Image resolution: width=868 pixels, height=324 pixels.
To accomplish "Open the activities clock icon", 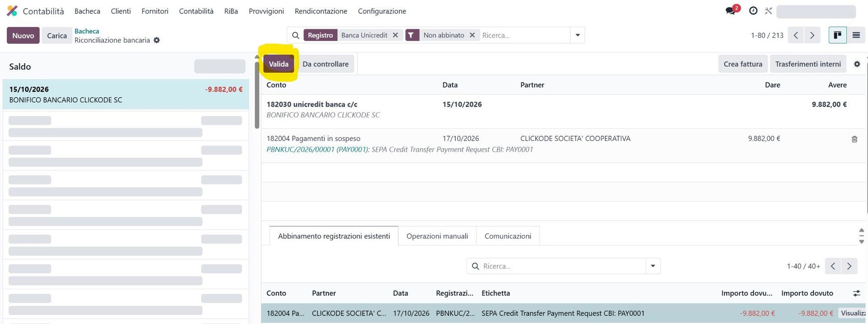I will pos(753,11).
